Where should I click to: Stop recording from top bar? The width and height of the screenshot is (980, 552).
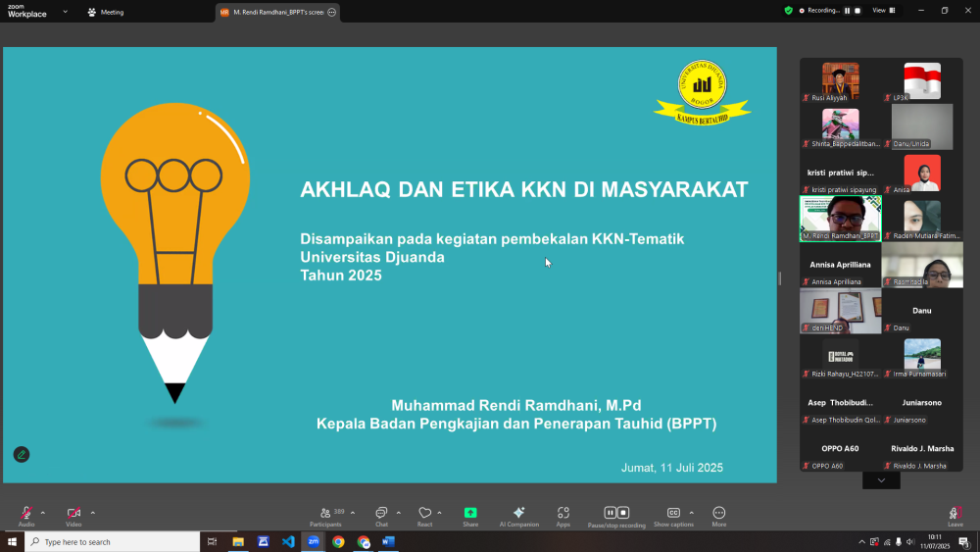(857, 11)
